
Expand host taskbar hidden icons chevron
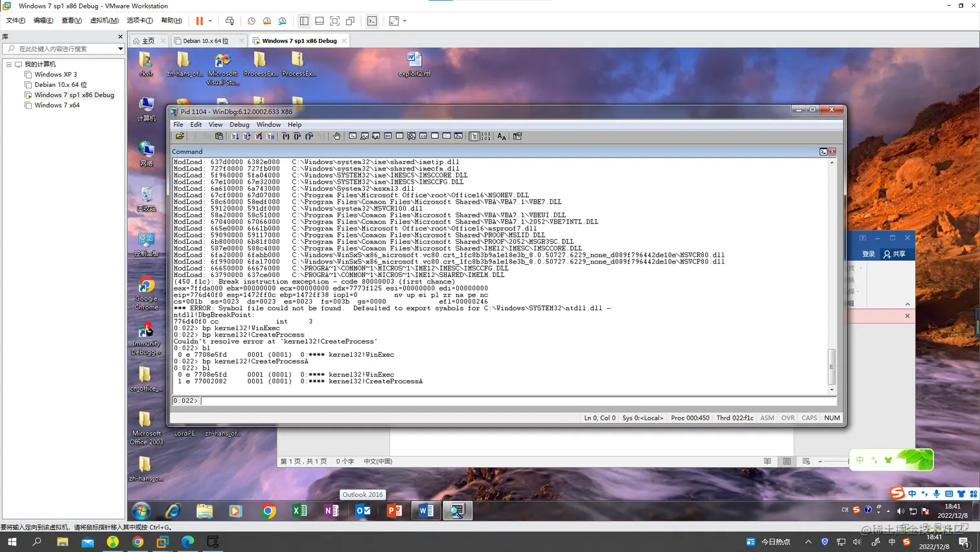808,542
